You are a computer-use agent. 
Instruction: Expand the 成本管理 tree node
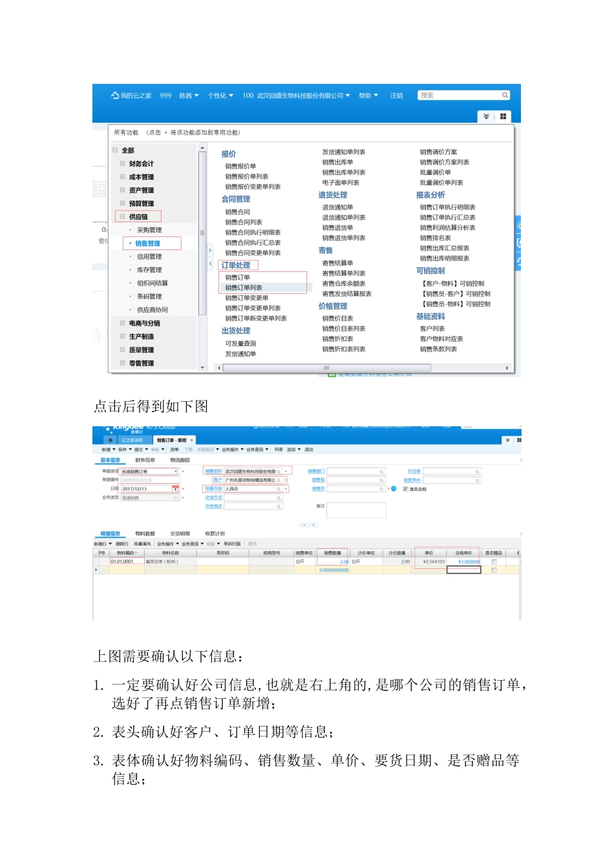tap(122, 177)
